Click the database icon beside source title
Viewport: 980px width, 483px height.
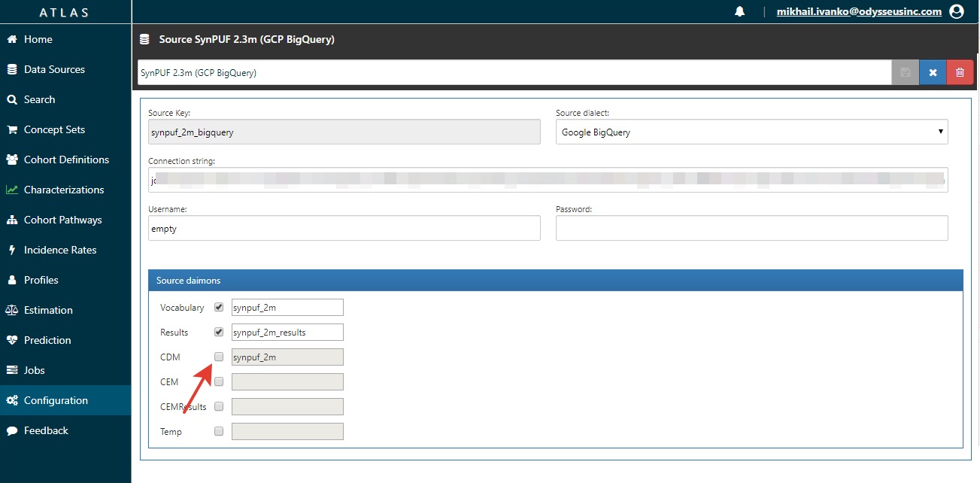(144, 39)
